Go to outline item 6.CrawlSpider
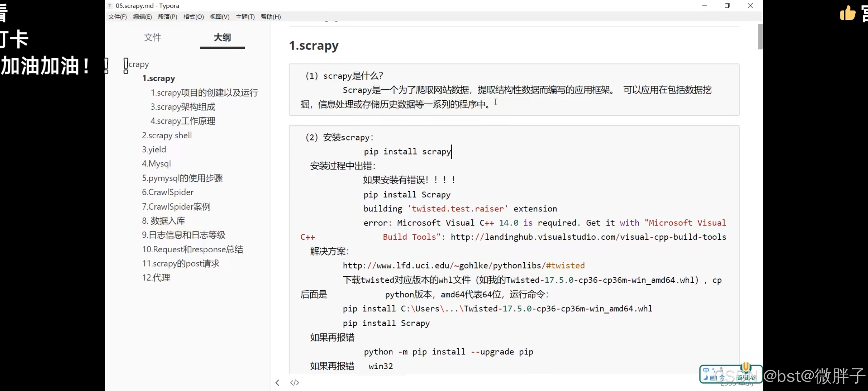 pyautogui.click(x=168, y=192)
